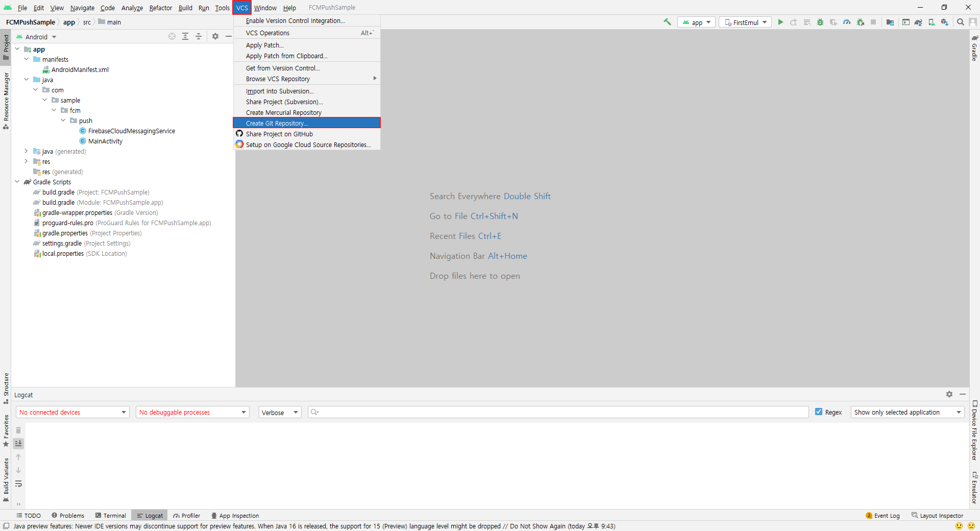Image resolution: width=980 pixels, height=531 pixels.
Task: Open Project panel gear options
Action: pyautogui.click(x=215, y=36)
